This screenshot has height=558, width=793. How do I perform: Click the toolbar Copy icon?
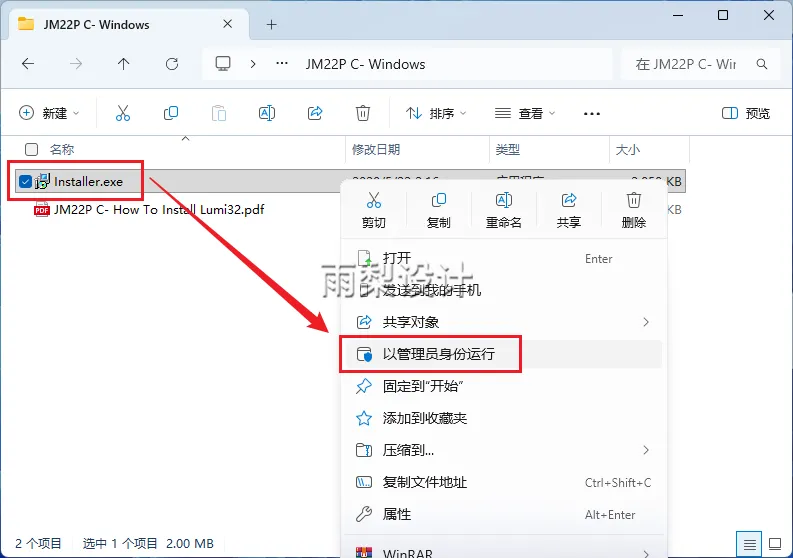pos(171,113)
